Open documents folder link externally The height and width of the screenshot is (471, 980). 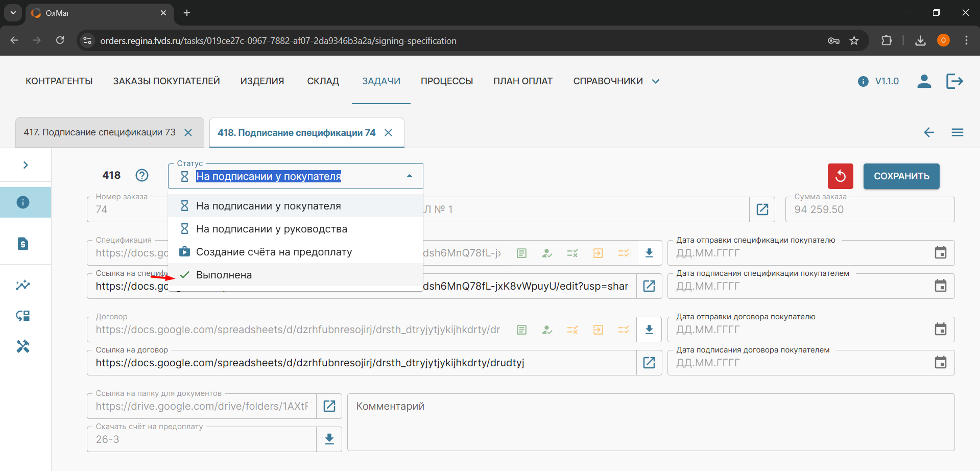pos(329,406)
